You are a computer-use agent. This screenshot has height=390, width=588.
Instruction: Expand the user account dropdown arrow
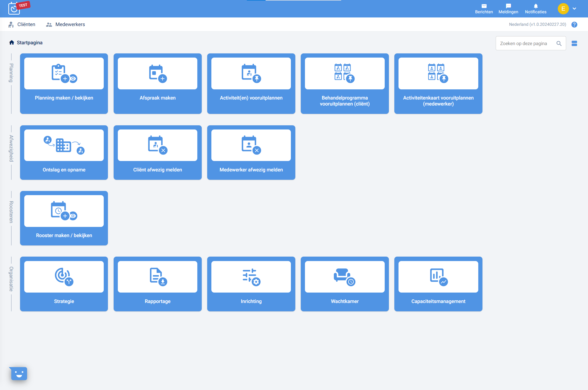tap(574, 9)
